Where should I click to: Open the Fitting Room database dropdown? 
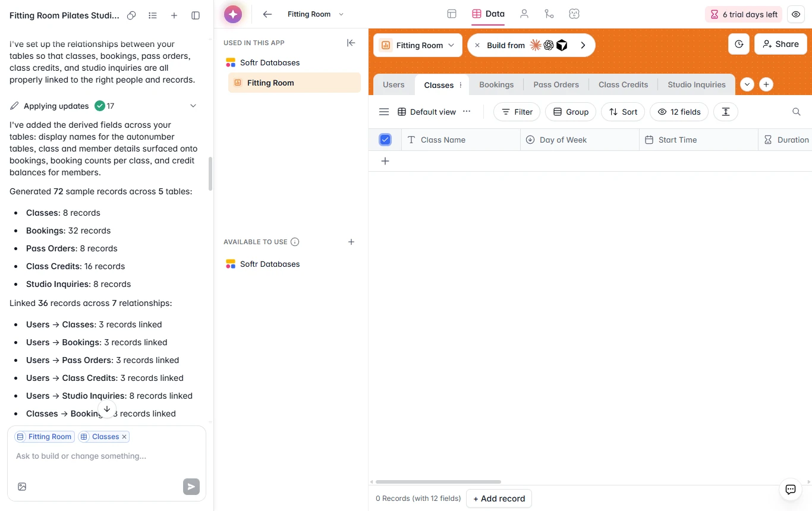point(418,45)
